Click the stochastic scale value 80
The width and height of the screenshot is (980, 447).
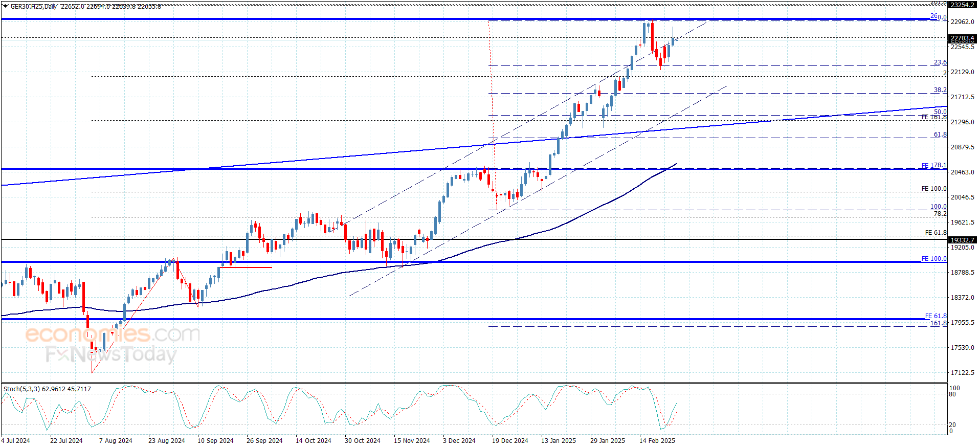click(x=952, y=394)
